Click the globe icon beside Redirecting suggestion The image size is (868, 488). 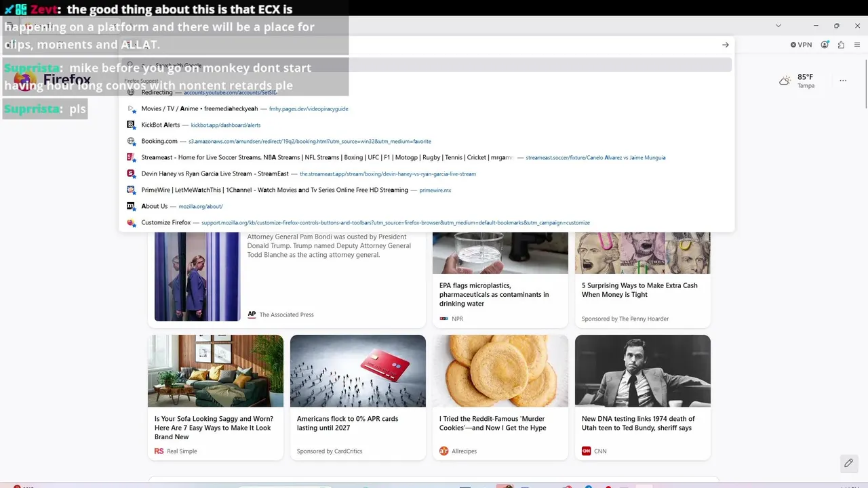pos(132,92)
